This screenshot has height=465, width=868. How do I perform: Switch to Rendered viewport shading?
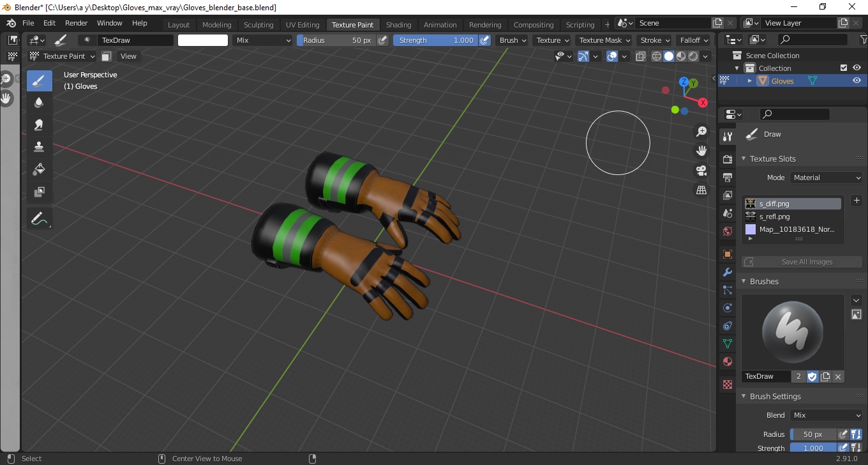click(693, 56)
